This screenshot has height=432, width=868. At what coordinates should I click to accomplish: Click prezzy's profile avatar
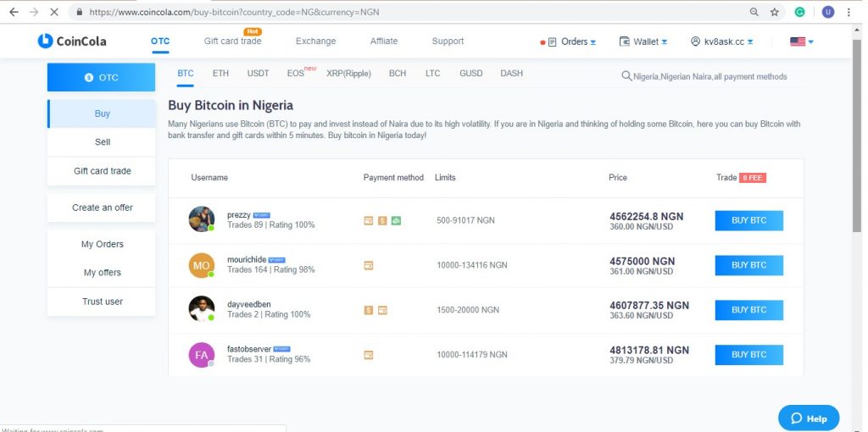202,219
